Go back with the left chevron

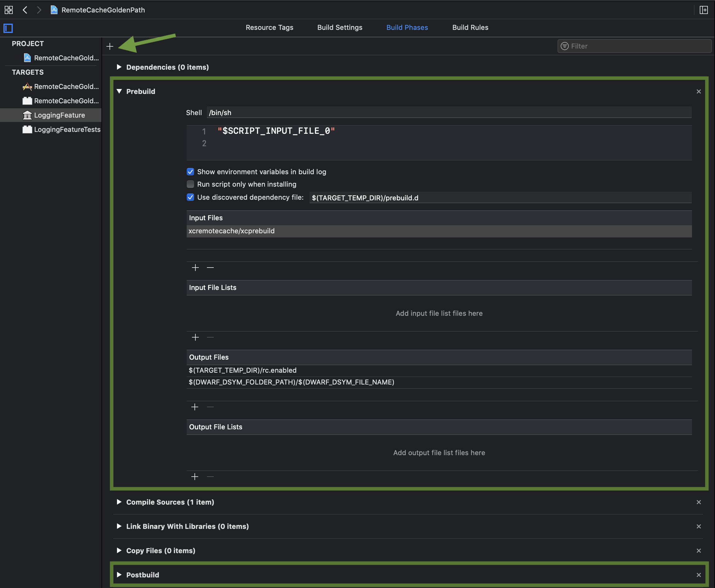point(25,10)
